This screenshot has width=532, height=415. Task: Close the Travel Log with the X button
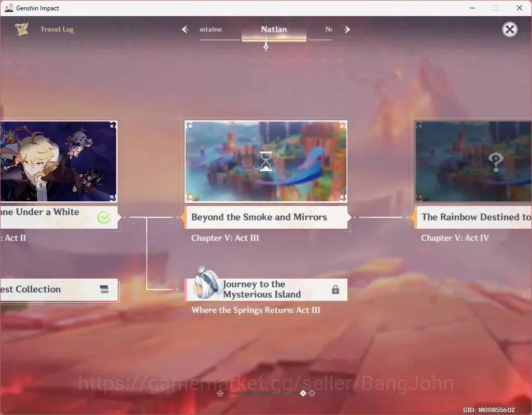coord(510,30)
